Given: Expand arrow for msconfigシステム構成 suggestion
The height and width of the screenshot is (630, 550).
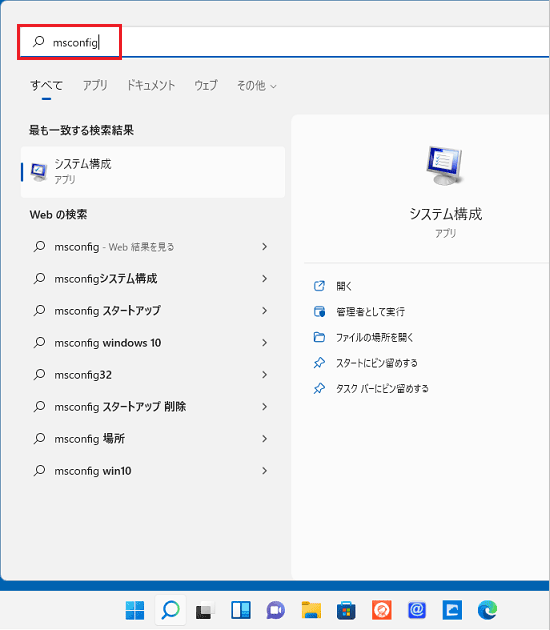Looking at the screenshot, I should [x=264, y=278].
